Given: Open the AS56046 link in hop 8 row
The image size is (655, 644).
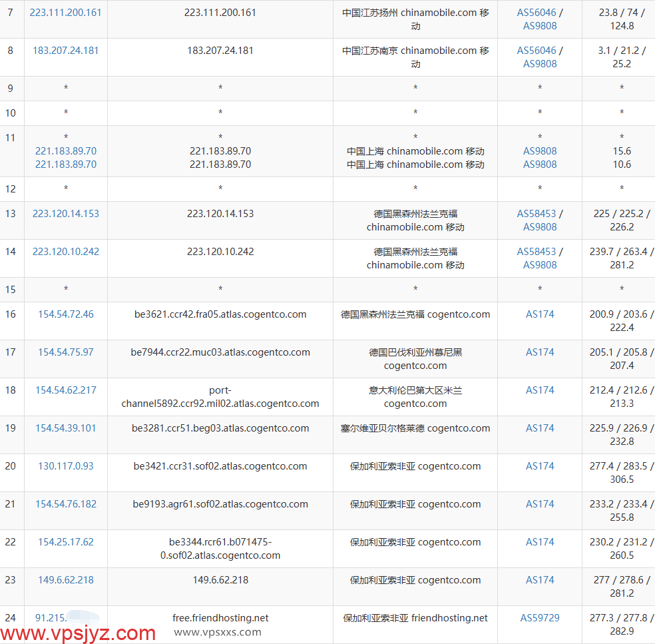Looking at the screenshot, I should (537, 51).
